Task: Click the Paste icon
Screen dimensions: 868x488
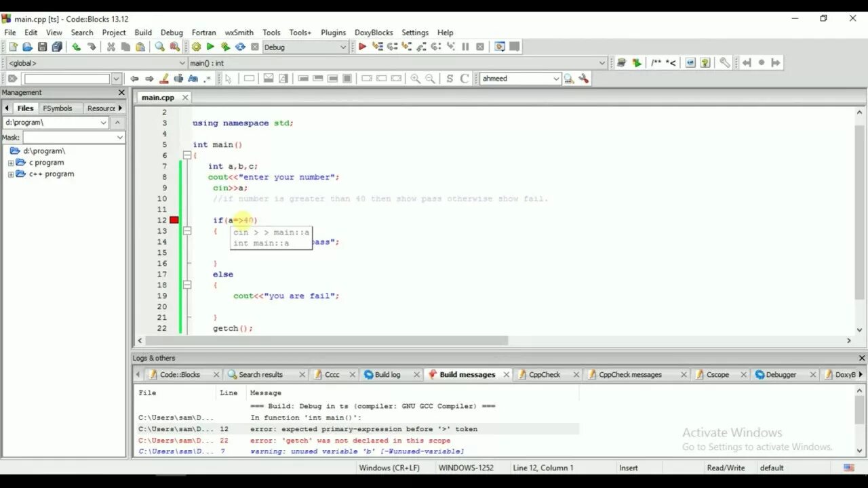Action: 140,47
